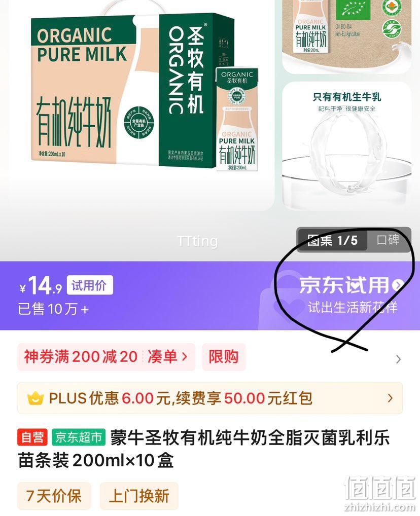
Task: Expand coupon row with right chevron
Action: [x=398, y=359]
